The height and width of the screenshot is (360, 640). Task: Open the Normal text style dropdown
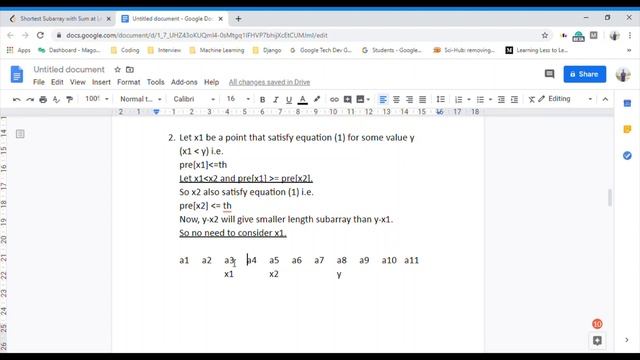[141, 99]
